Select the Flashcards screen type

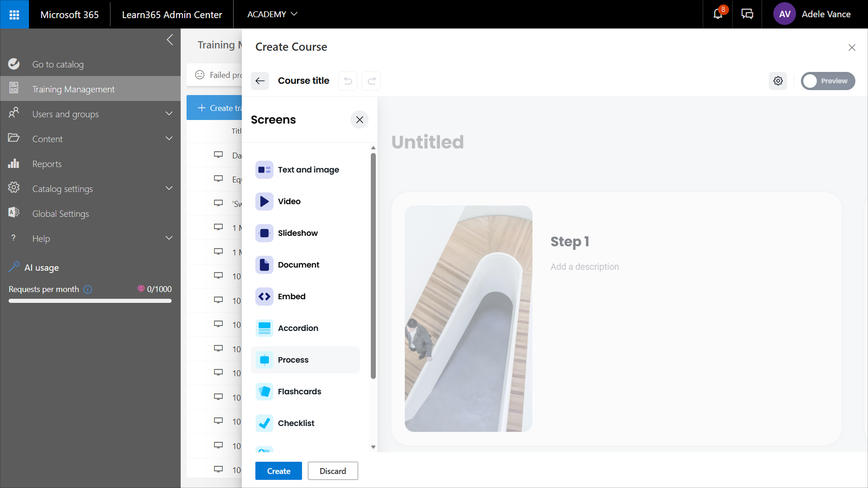tap(299, 392)
